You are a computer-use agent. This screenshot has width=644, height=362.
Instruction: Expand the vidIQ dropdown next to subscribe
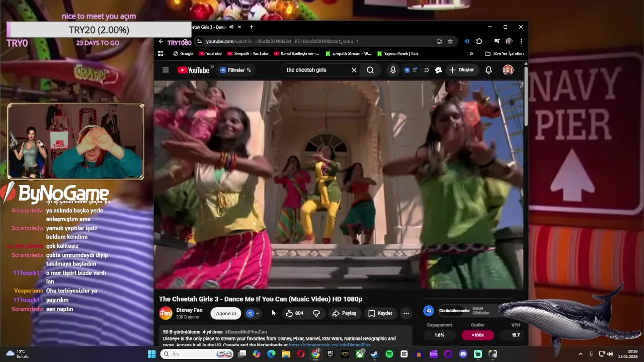pos(253,313)
